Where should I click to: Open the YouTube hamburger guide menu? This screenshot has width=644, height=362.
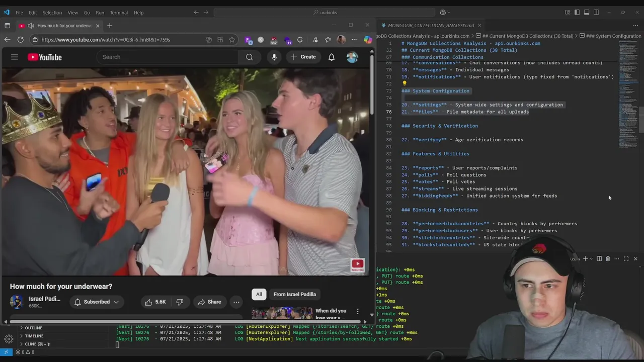coord(15,57)
